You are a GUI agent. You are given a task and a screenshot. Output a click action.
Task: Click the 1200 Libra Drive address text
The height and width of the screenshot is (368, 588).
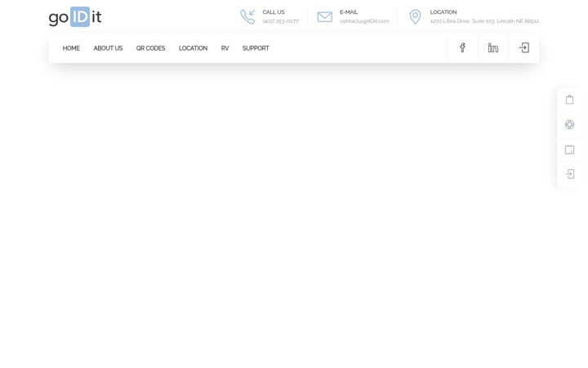(484, 21)
